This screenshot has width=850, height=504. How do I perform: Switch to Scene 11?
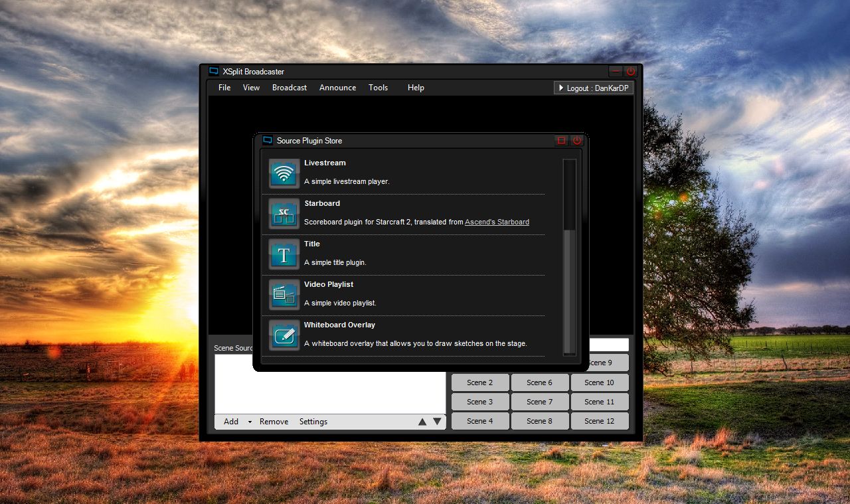click(600, 402)
